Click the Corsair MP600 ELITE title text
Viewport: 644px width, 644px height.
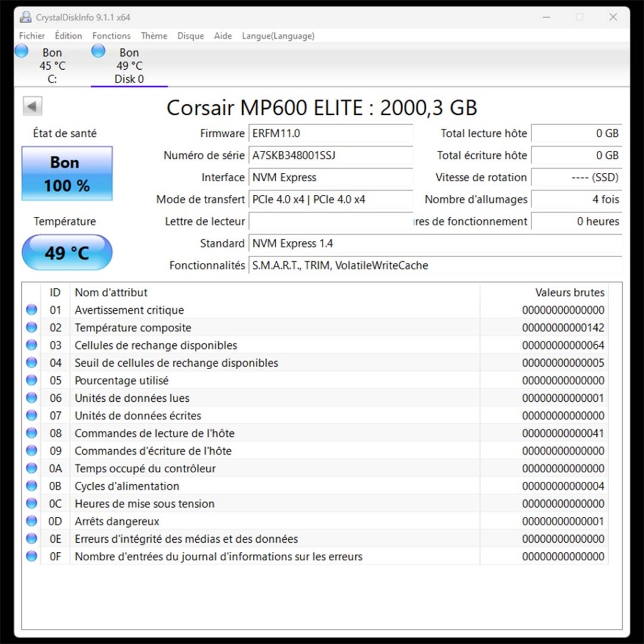point(321,108)
